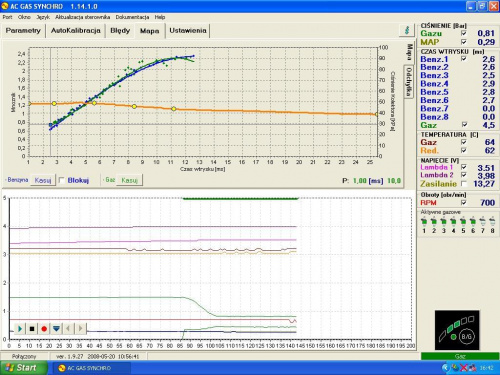Open the Port menu
Screen dimensions: 500x375
pyautogui.click(x=7, y=17)
